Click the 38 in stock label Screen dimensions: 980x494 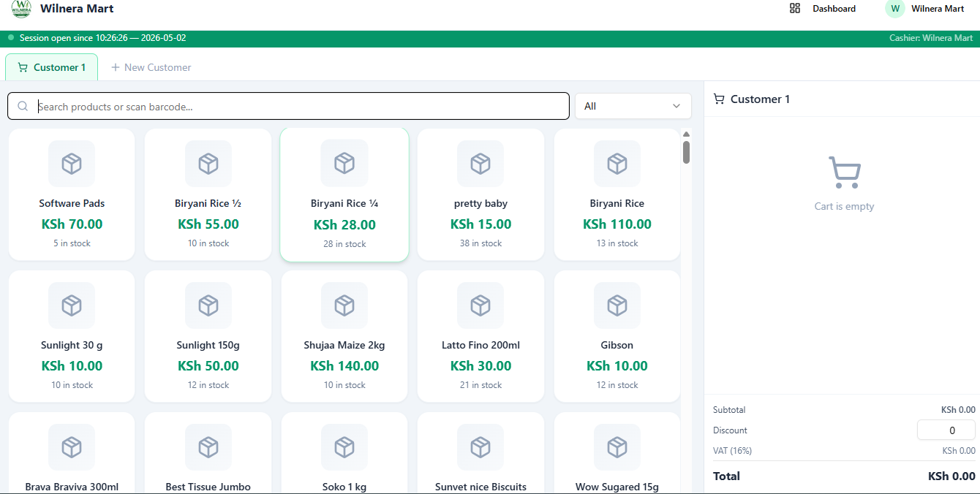pyautogui.click(x=480, y=243)
